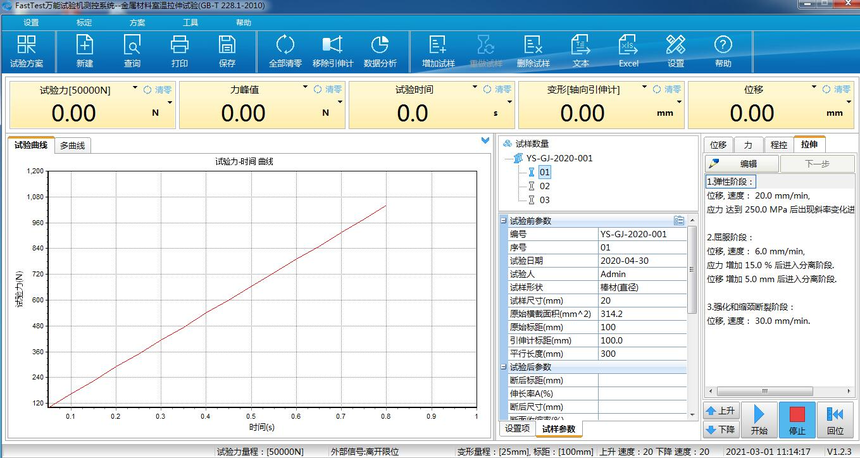Image resolution: width=860 pixels, height=458 pixels.
Task: Click the 编辑 edit button
Action: point(742,163)
